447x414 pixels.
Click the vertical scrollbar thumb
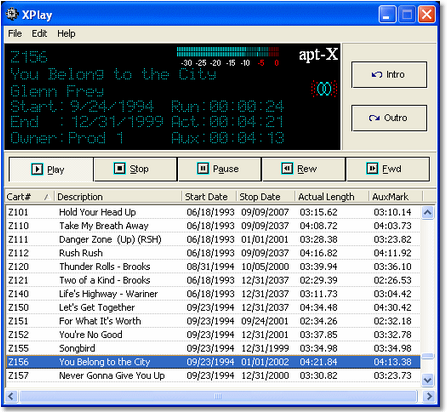coord(428,356)
